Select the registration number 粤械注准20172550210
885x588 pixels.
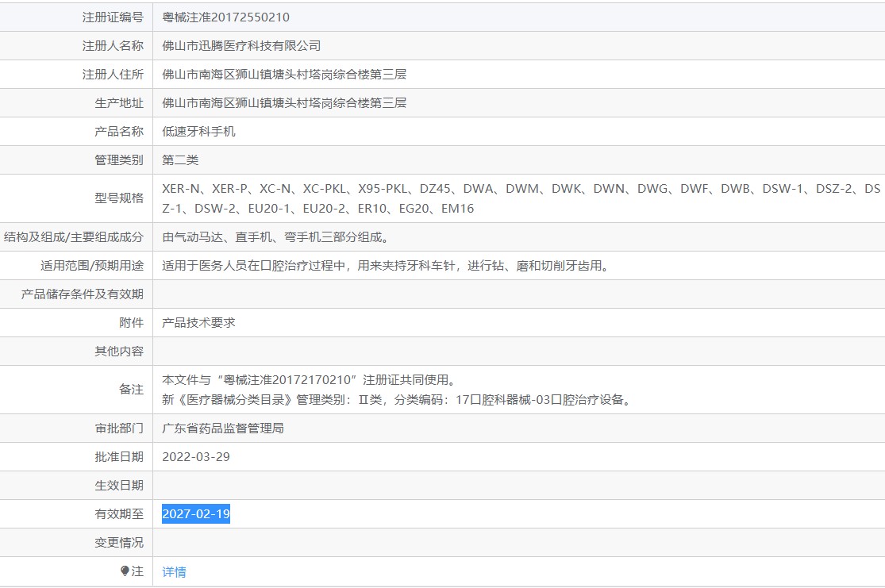pos(225,17)
